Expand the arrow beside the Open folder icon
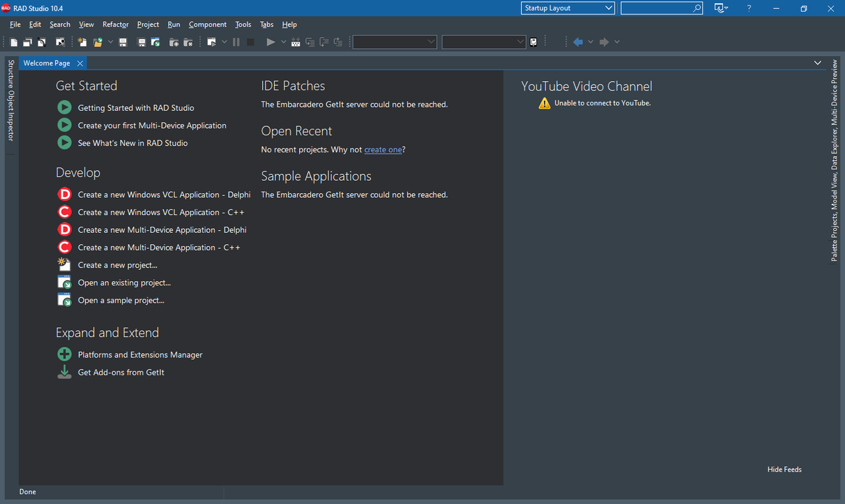Image resolution: width=845 pixels, height=504 pixels. pyautogui.click(x=110, y=42)
